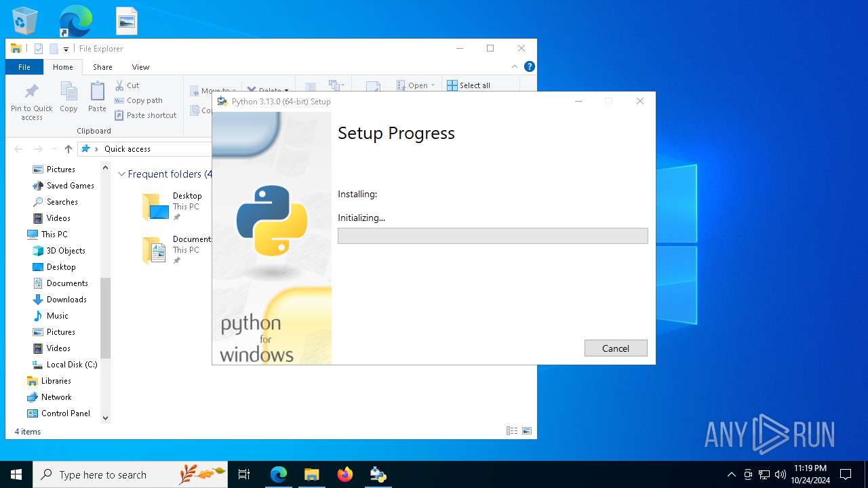Go back in File Explorer
The height and width of the screenshot is (488, 868).
18,149
